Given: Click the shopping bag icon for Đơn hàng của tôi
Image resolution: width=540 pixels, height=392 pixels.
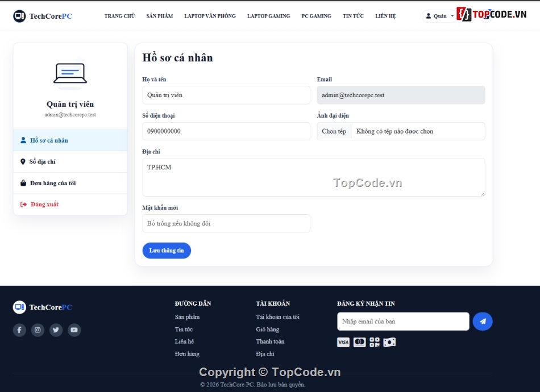Looking at the screenshot, I should tap(23, 183).
